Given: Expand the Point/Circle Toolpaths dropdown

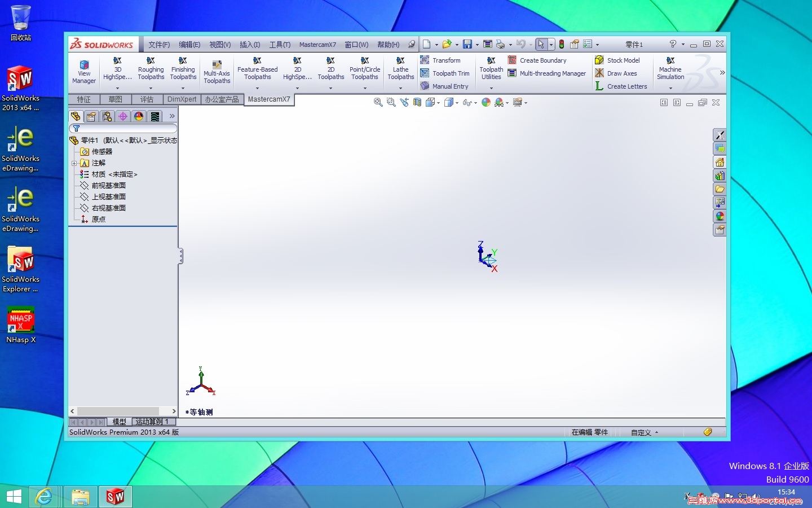Looking at the screenshot, I should [x=365, y=88].
